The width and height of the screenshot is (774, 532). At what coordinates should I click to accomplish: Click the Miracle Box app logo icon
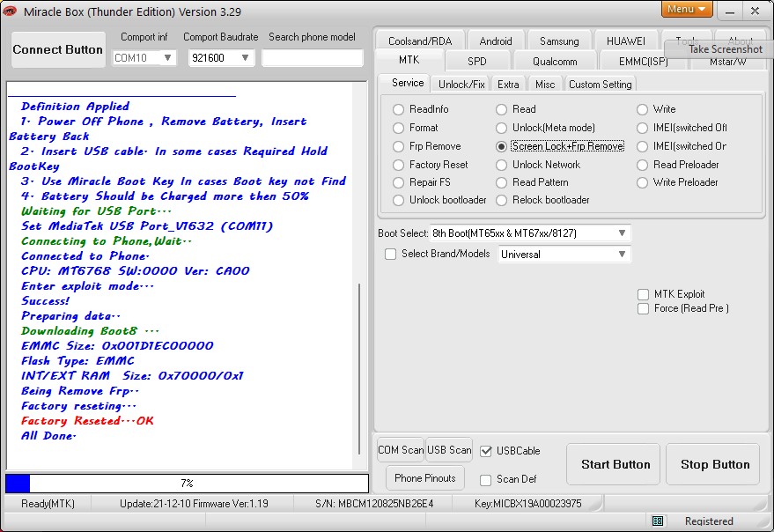(10, 11)
